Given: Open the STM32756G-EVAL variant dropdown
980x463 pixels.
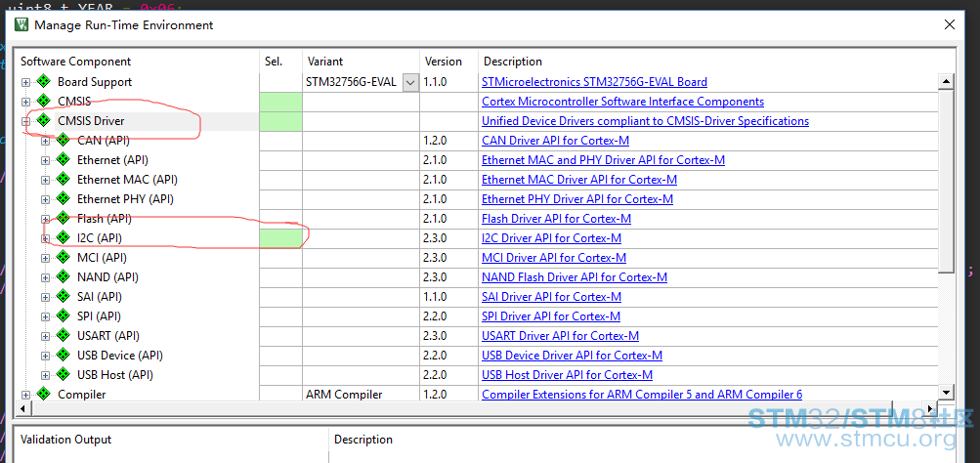Looking at the screenshot, I should coord(410,82).
